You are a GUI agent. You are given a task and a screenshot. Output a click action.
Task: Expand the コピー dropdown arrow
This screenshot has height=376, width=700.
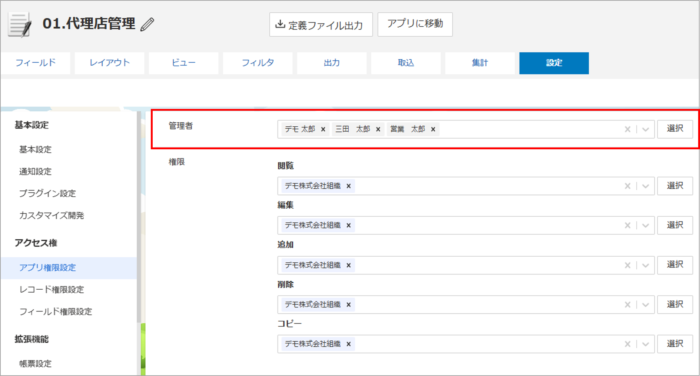pyautogui.click(x=646, y=344)
